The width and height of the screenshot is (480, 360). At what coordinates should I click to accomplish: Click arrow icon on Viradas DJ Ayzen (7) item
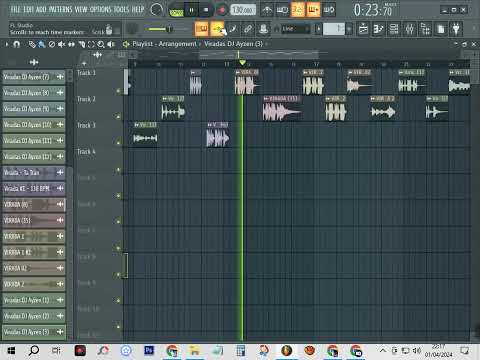[x=60, y=77]
